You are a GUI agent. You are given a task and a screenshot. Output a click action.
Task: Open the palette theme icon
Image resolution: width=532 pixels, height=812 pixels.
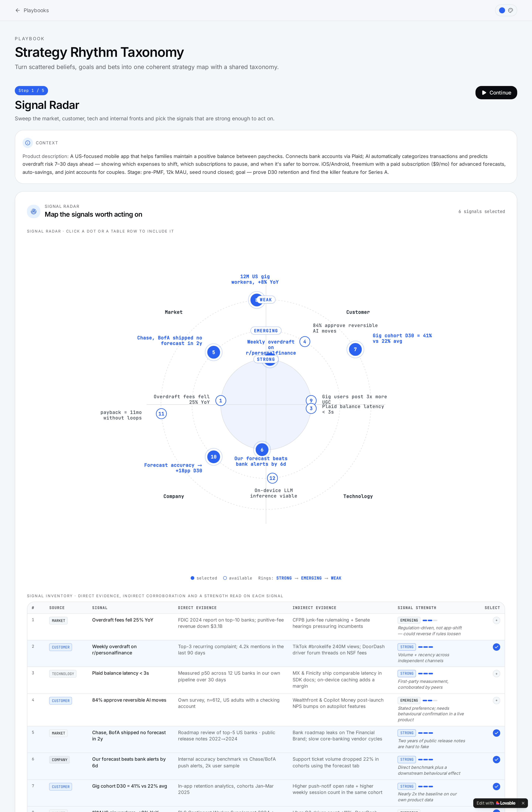pyautogui.click(x=511, y=11)
